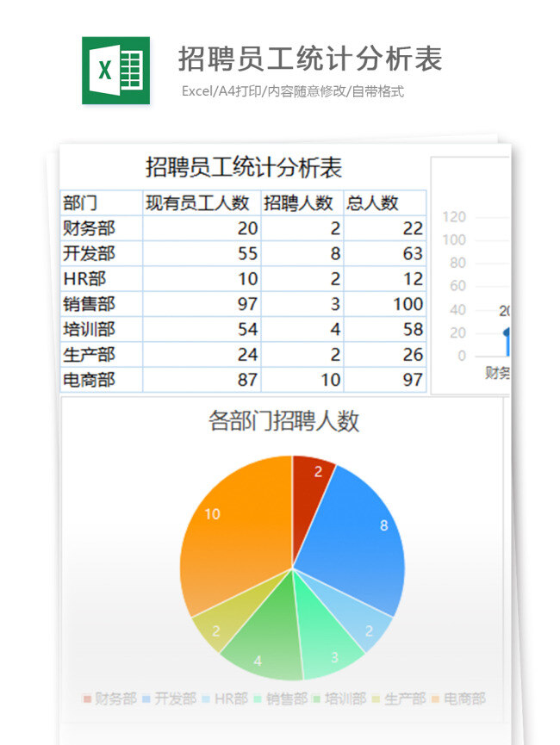Select 财务部 total cell 22
560x745 pixels.
(384, 228)
